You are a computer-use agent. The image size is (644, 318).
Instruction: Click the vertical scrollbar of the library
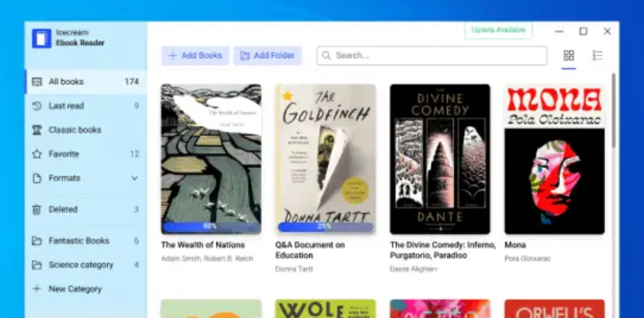pyautogui.click(x=614, y=110)
